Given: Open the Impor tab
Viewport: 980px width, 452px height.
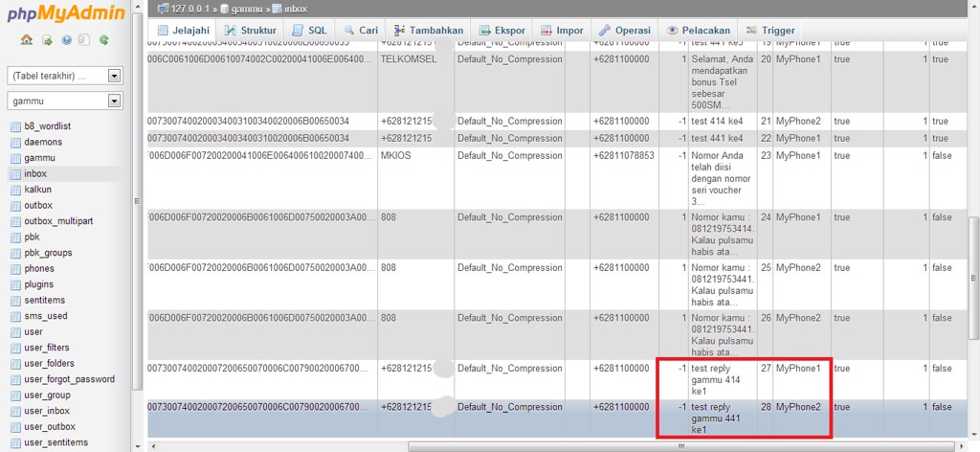Looking at the screenshot, I should click(x=562, y=30).
